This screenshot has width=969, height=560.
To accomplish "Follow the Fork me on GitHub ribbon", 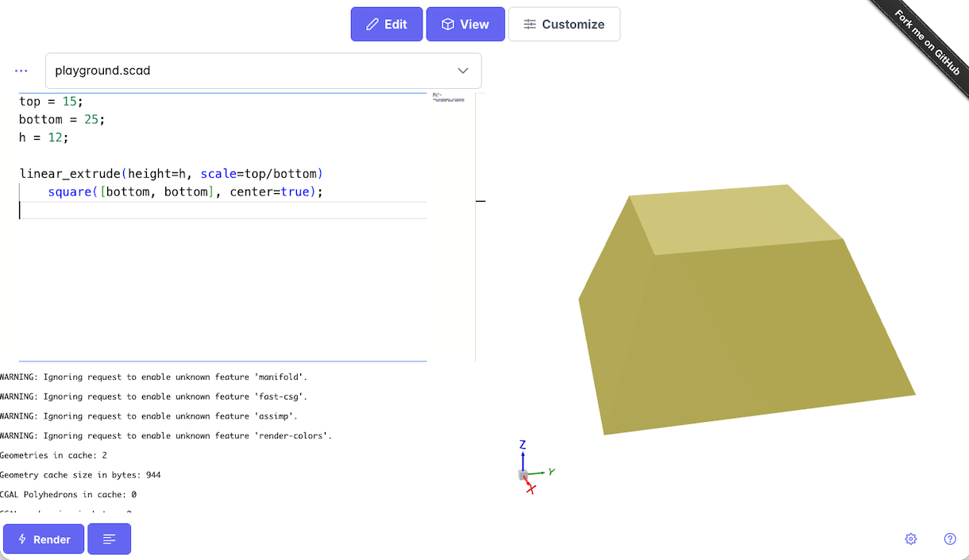I will tap(927, 42).
